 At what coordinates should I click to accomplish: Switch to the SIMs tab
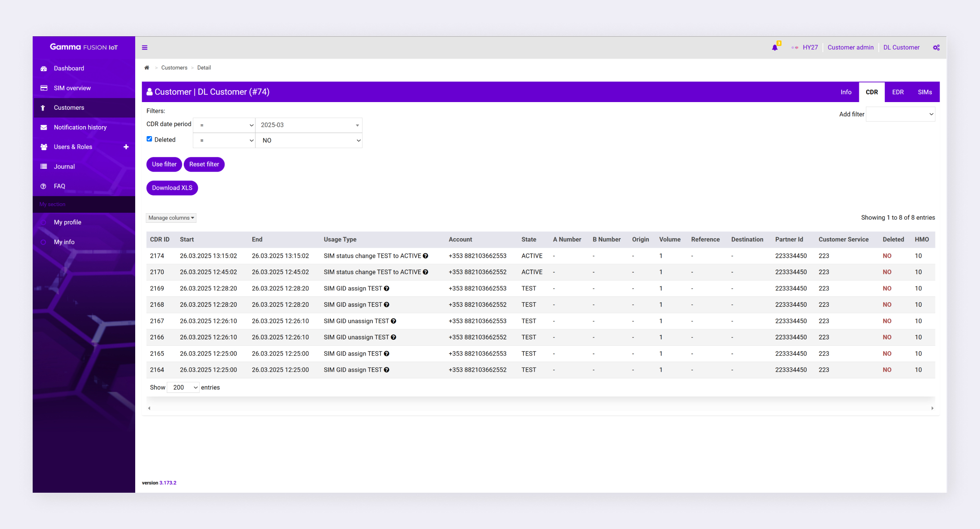point(925,92)
